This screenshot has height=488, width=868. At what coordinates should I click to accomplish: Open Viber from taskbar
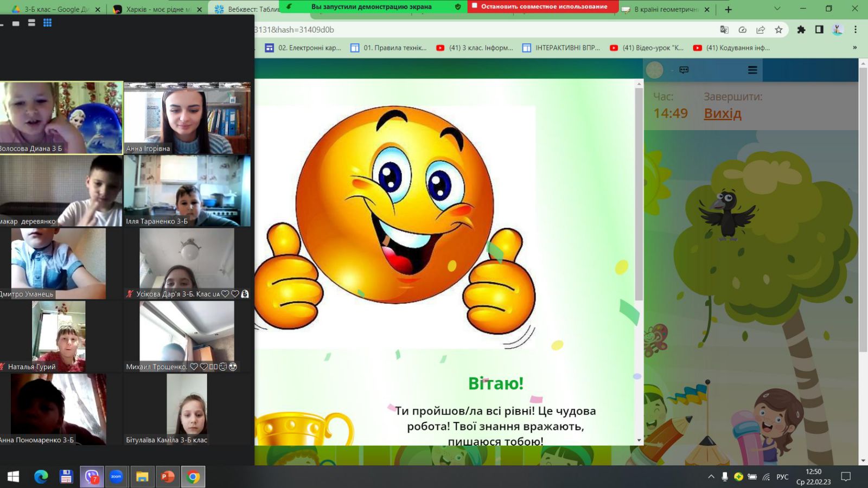point(92,477)
